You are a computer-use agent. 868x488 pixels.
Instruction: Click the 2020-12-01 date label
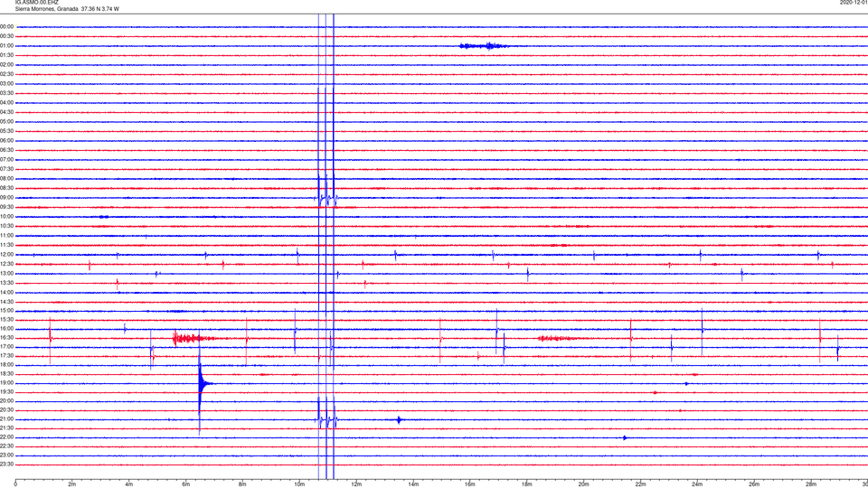(x=854, y=2)
